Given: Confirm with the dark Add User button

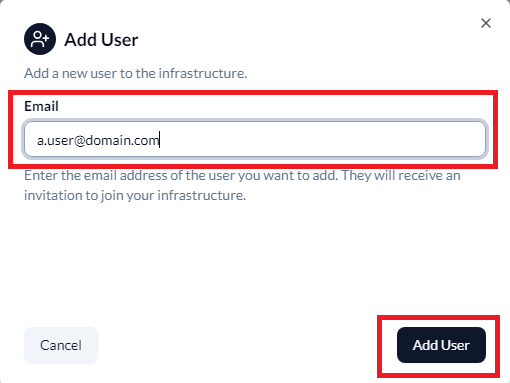Looking at the screenshot, I should (x=441, y=345).
